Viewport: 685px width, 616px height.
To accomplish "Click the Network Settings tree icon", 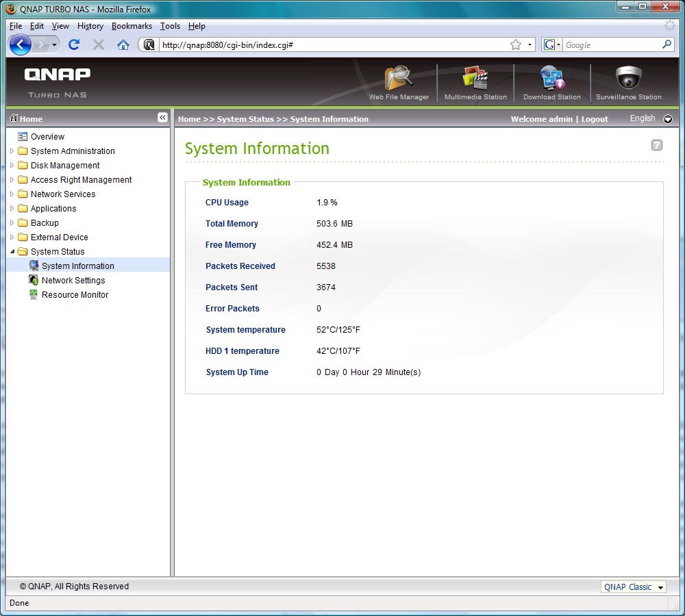I will coord(34,280).
